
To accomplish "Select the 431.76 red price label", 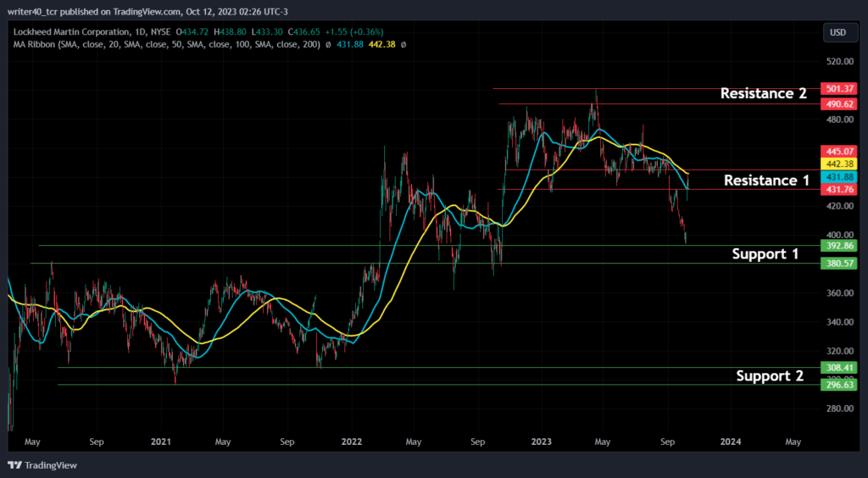I will tap(839, 190).
